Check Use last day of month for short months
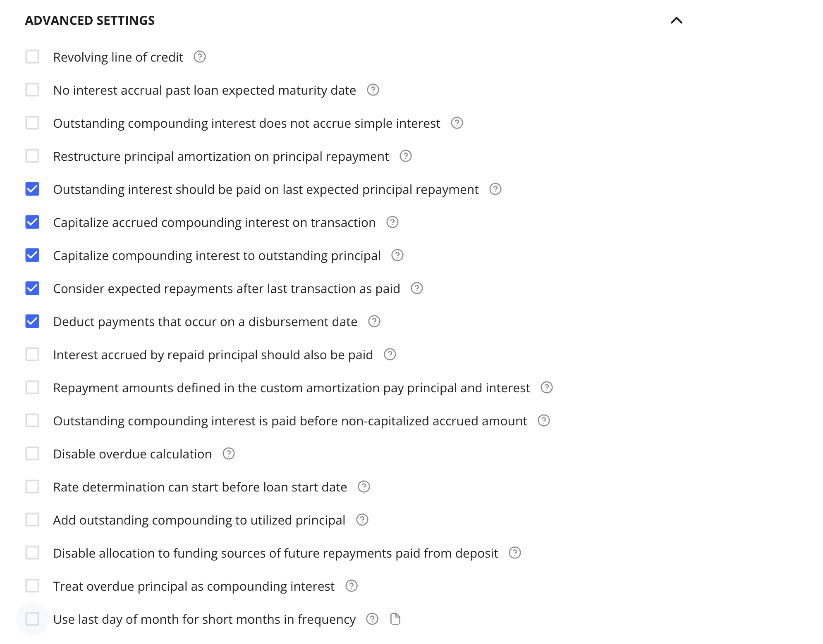The width and height of the screenshot is (823, 644). click(x=32, y=619)
